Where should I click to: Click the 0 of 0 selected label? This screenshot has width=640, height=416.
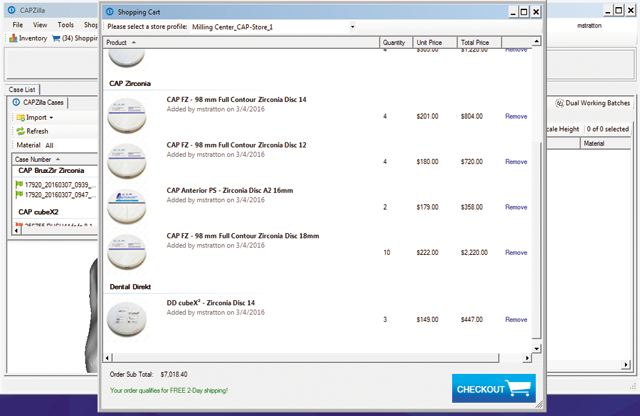pyautogui.click(x=607, y=129)
